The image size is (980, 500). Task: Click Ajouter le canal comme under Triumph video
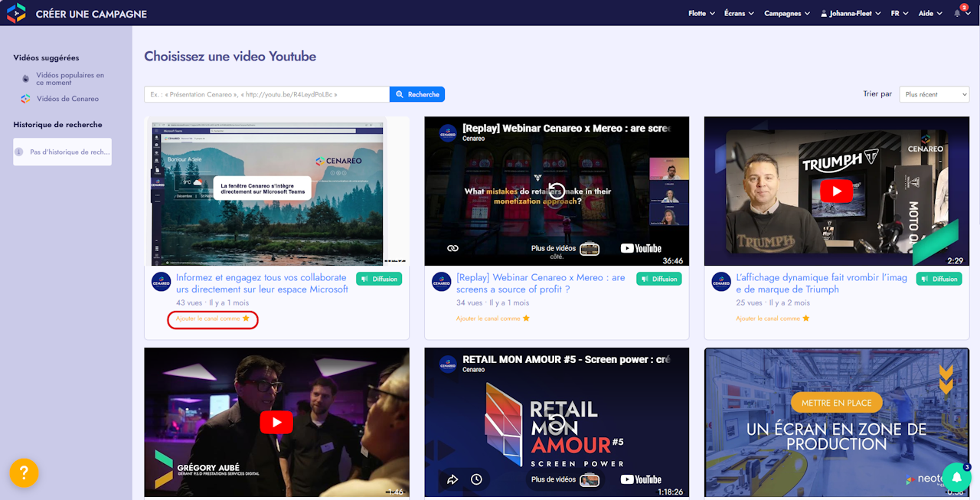click(773, 319)
